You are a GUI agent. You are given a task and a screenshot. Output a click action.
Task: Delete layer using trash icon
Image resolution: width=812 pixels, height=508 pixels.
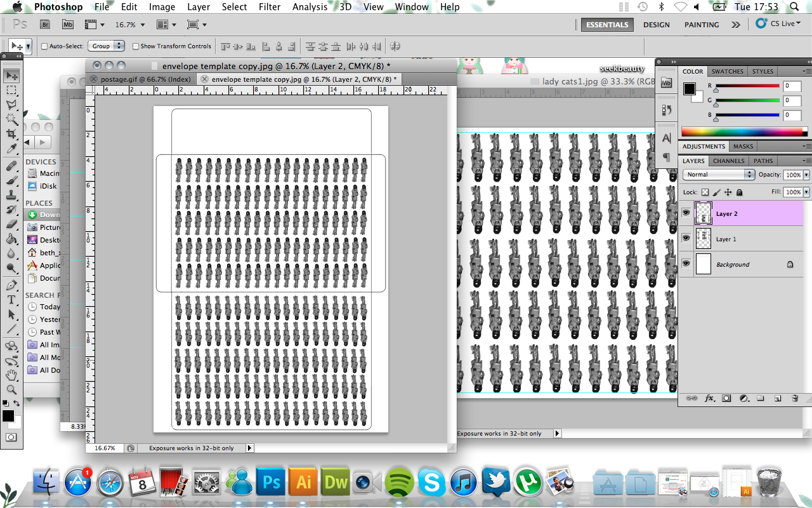pos(795,398)
